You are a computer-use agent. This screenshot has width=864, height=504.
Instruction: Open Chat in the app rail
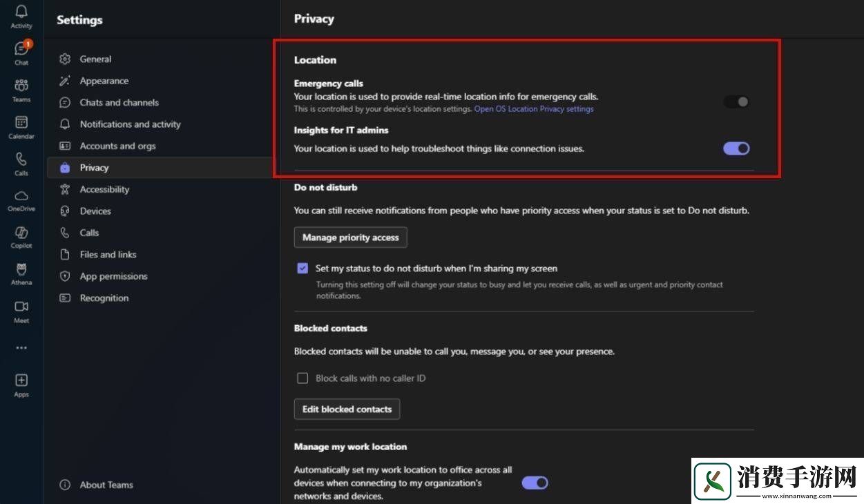click(21, 50)
